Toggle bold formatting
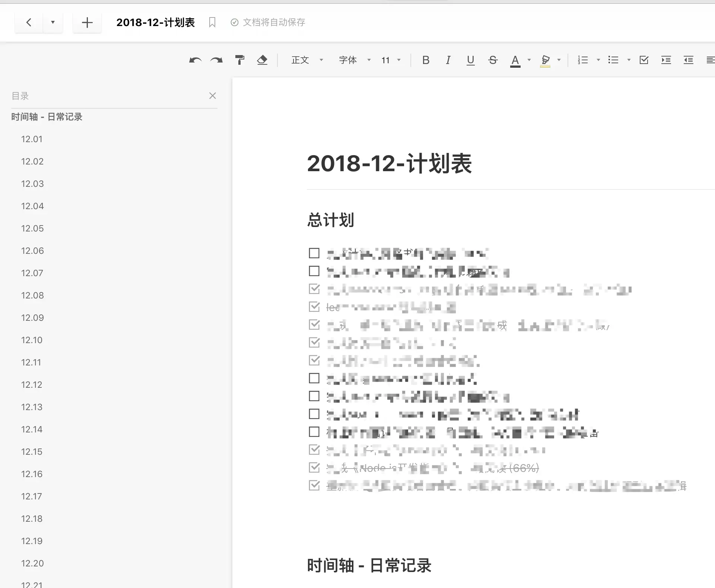 (x=426, y=60)
